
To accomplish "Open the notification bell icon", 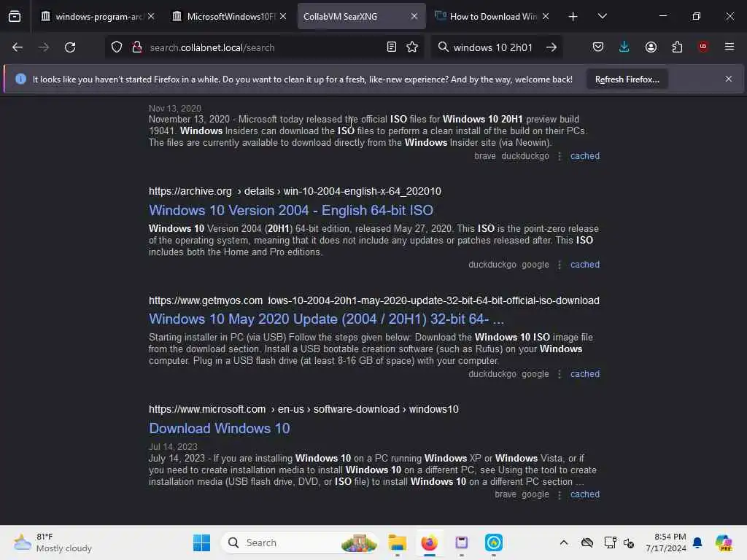I will [697, 542].
